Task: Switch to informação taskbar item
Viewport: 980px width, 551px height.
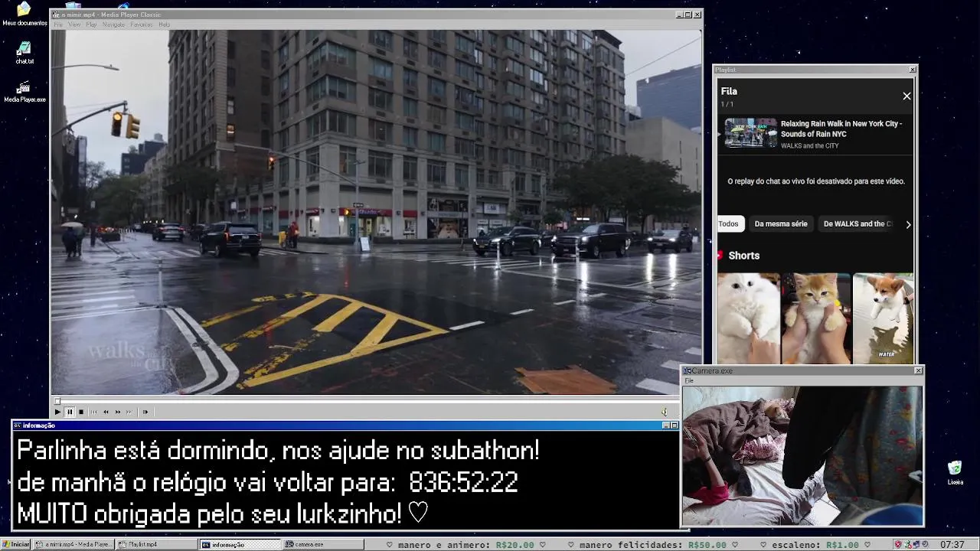Action: (x=240, y=544)
